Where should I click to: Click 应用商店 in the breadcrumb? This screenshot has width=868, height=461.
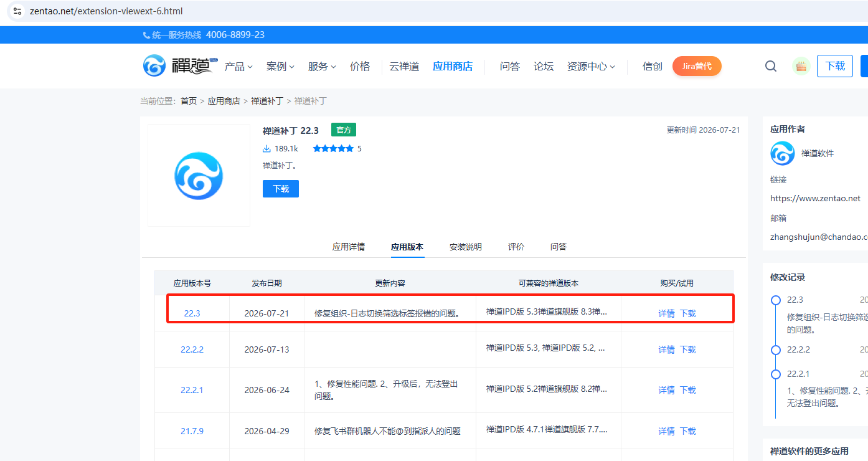click(x=224, y=101)
